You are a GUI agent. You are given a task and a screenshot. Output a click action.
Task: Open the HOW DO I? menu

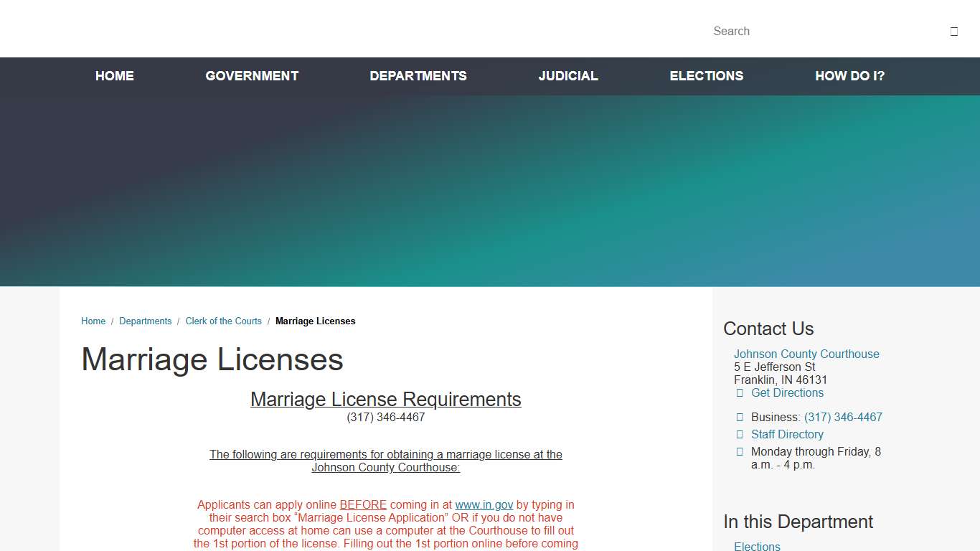coord(849,75)
